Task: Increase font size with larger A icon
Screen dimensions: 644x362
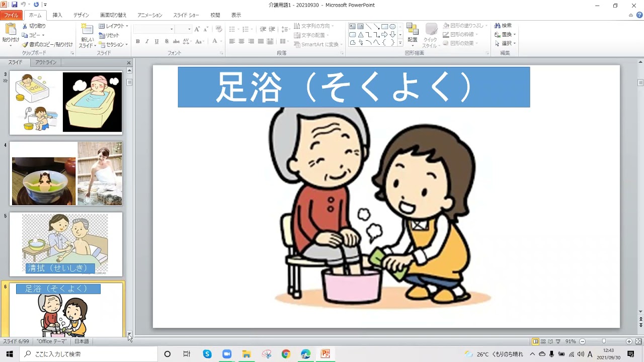Action: pos(197,29)
